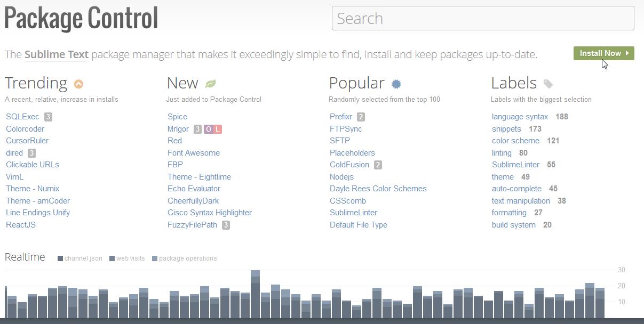Browse the color scheme label

515,141
